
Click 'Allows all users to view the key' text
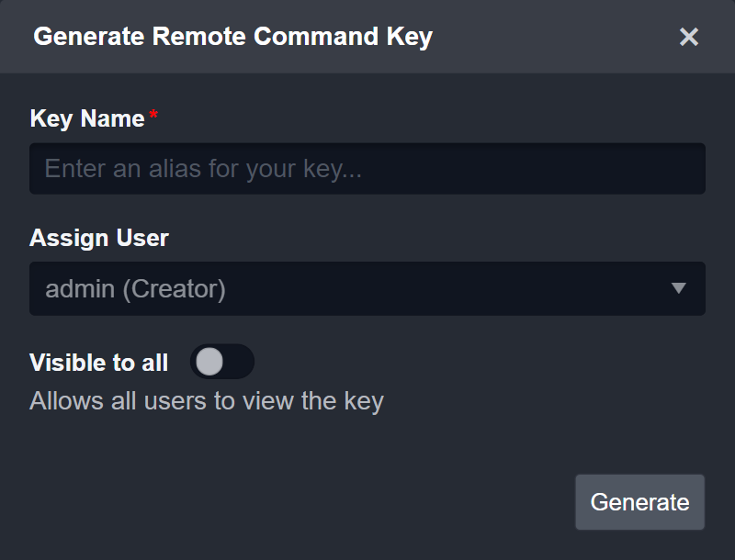coord(207,401)
